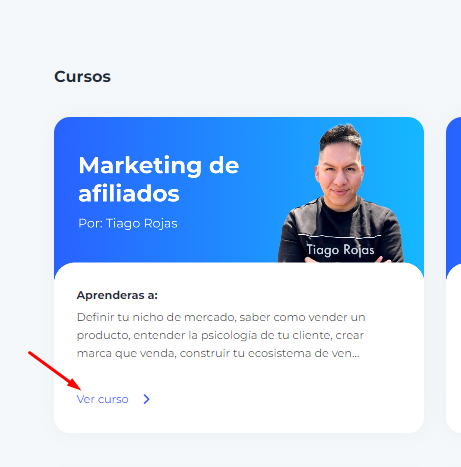This screenshot has height=467, width=461.
Task: Click the "Cursos" section heading
Action: click(82, 77)
